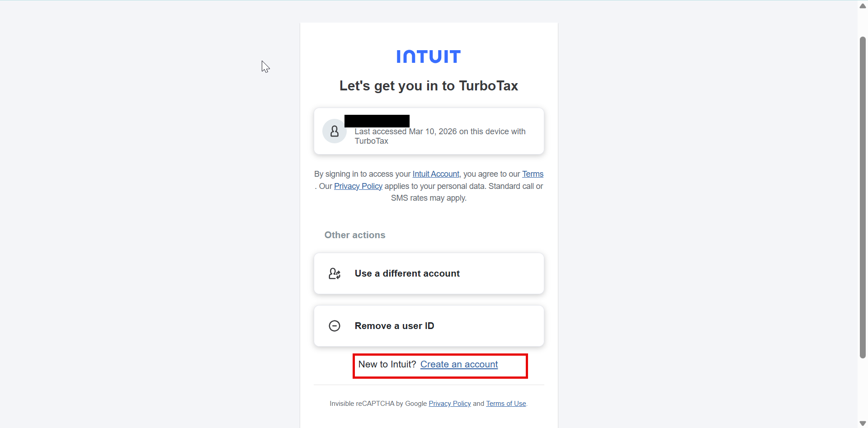Click the Other actions section label

[355, 235]
